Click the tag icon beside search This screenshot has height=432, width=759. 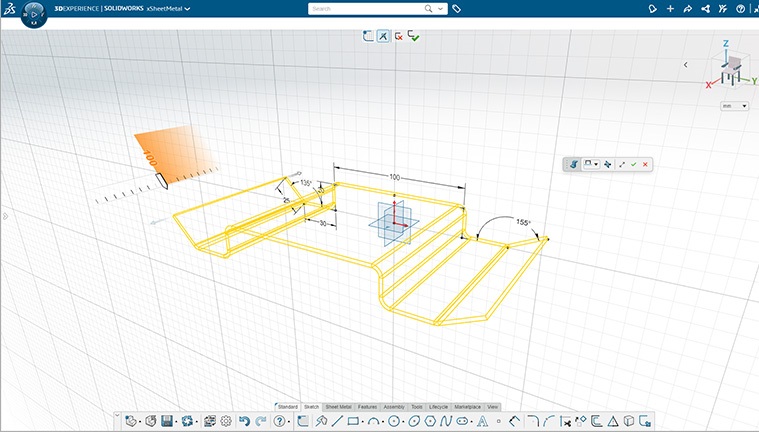coord(457,8)
